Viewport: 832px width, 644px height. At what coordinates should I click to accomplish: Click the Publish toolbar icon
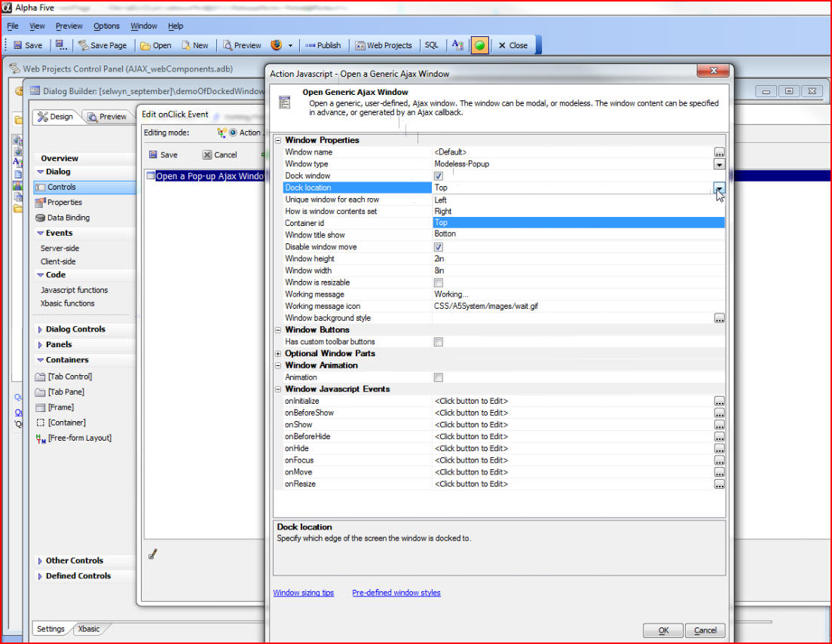click(310, 46)
